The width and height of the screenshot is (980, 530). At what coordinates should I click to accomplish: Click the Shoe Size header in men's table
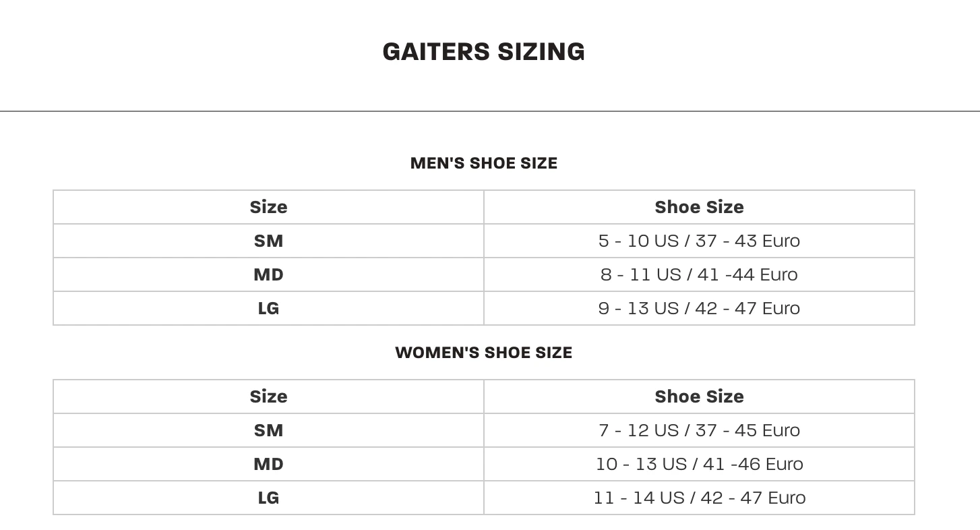[x=699, y=207]
